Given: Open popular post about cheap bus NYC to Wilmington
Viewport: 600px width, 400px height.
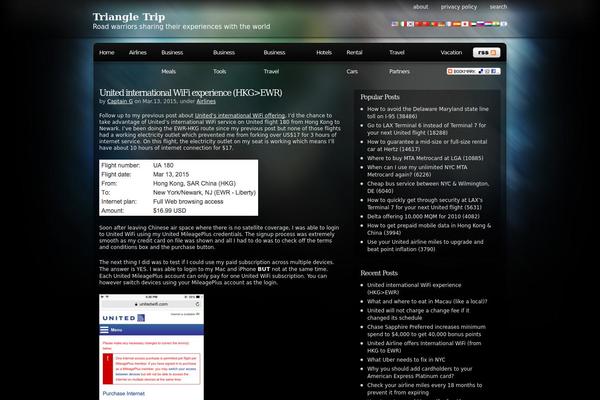Looking at the screenshot, I should 428,187.
